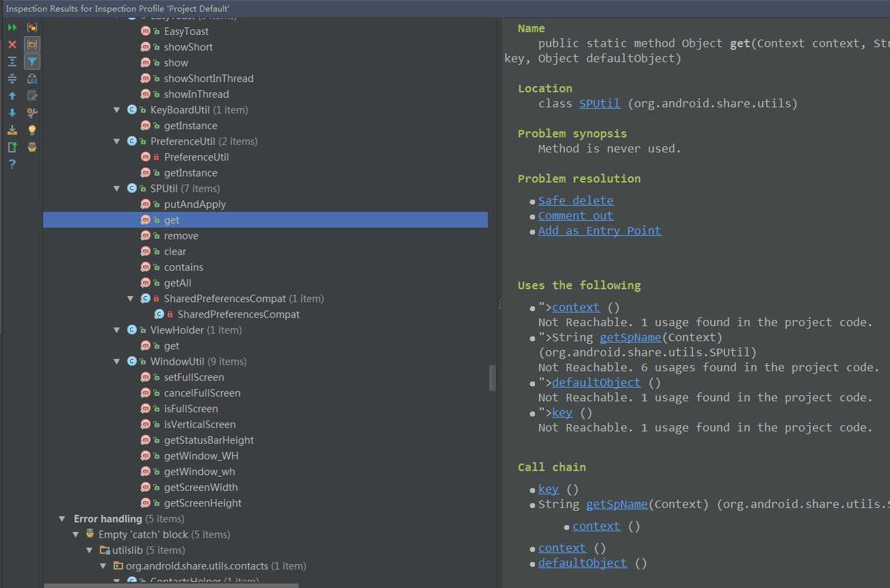
Task: Open the Safe delete resolution link
Action: pos(575,200)
